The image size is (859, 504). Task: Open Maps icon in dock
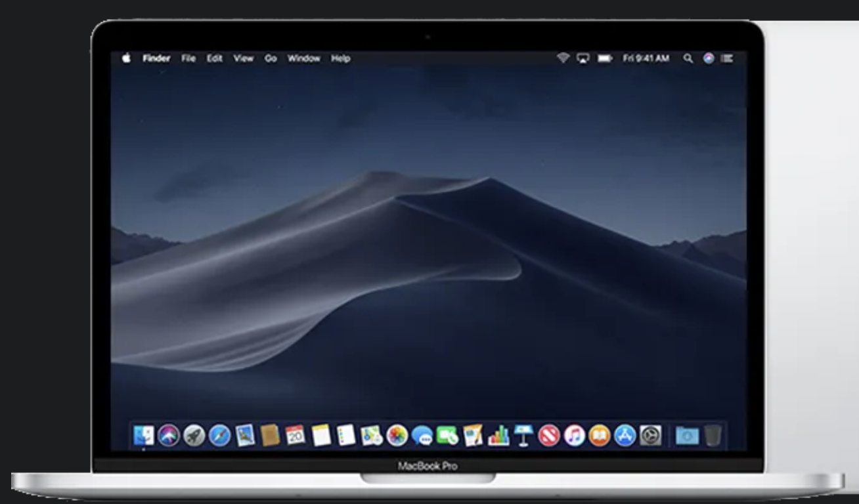[372, 435]
